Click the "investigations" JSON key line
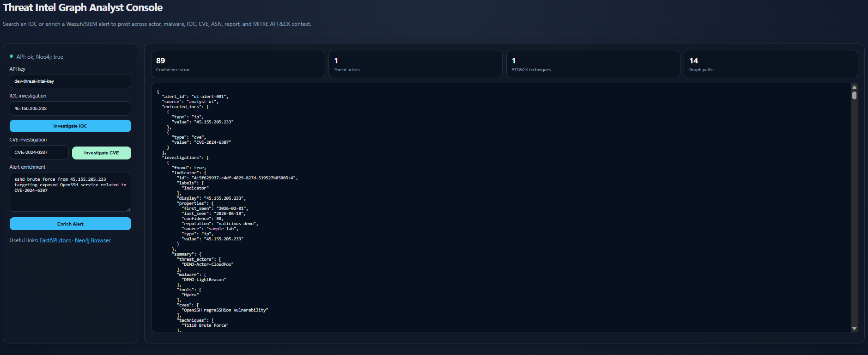The image size is (868, 355). 185,158
